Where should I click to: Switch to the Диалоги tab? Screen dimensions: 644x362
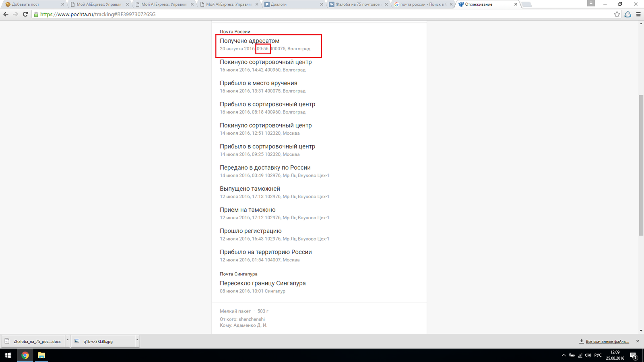point(292,4)
